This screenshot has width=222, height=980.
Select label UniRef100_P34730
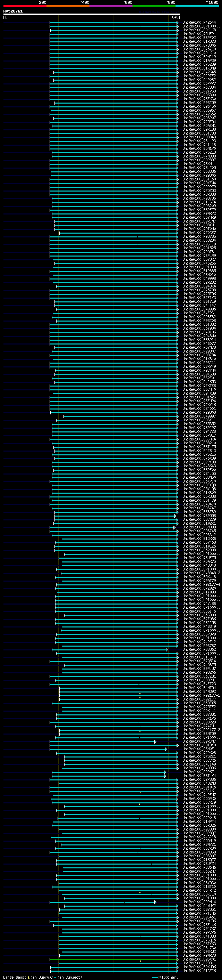(199, 948)
